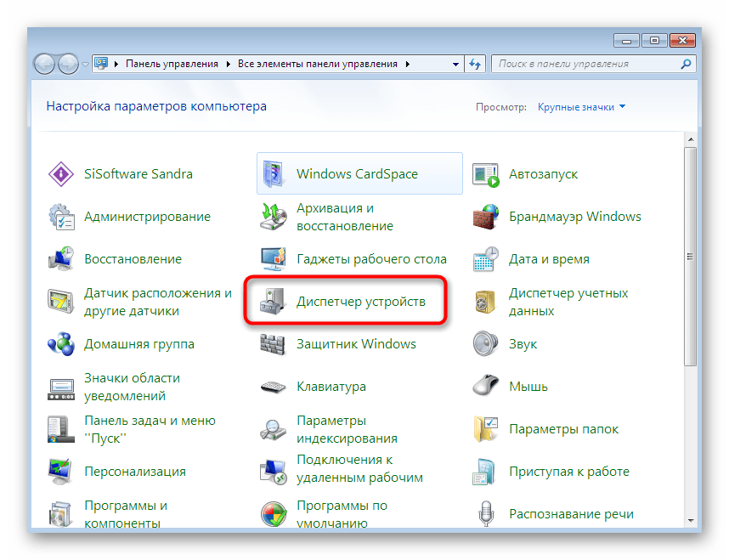Open the Значки области уведомлений icon
Screen dimensions: 729x560
(x=61, y=389)
